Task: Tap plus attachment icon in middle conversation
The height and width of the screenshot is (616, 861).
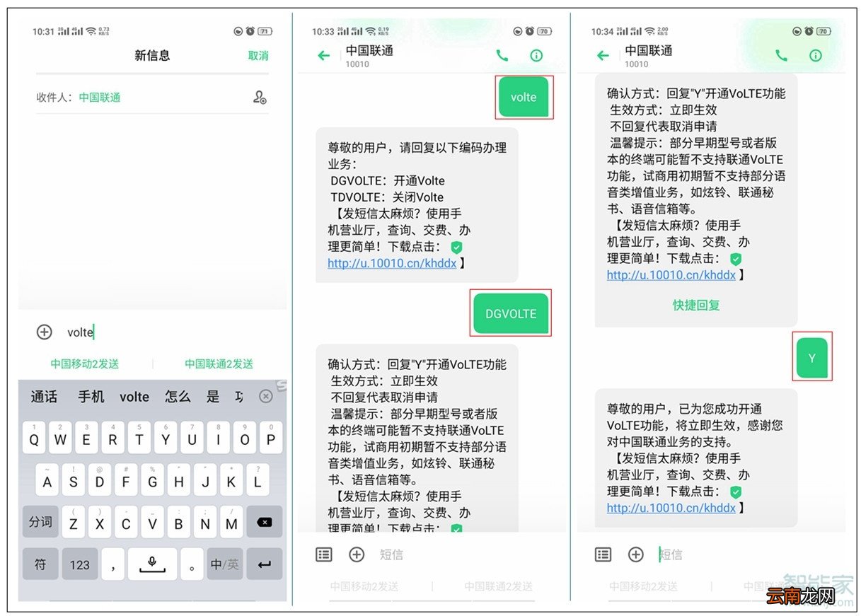Action: (x=357, y=554)
